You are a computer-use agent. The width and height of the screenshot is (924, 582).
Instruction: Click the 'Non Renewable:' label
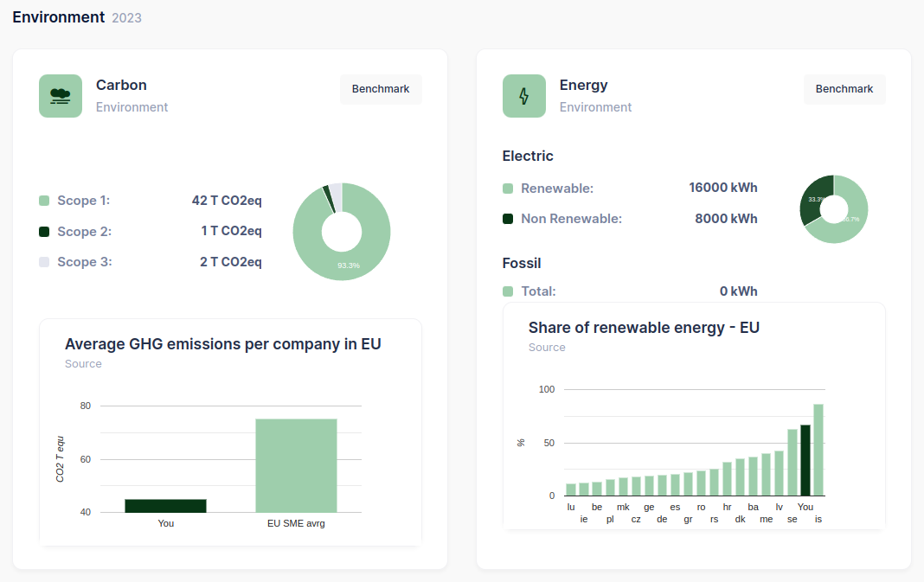572,219
